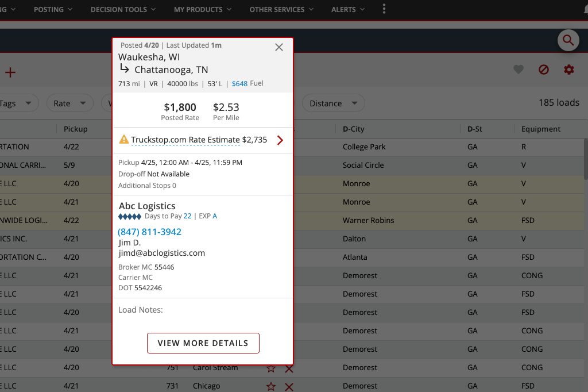This screenshot has width=588, height=392.
Task: Click the red plus add icon
Action: tap(10, 72)
